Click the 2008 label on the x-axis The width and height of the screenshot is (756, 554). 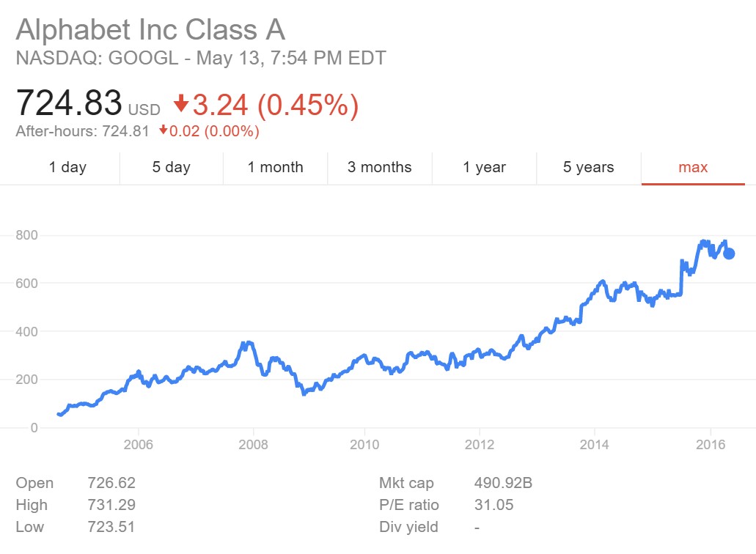click(x=253, y=445)
